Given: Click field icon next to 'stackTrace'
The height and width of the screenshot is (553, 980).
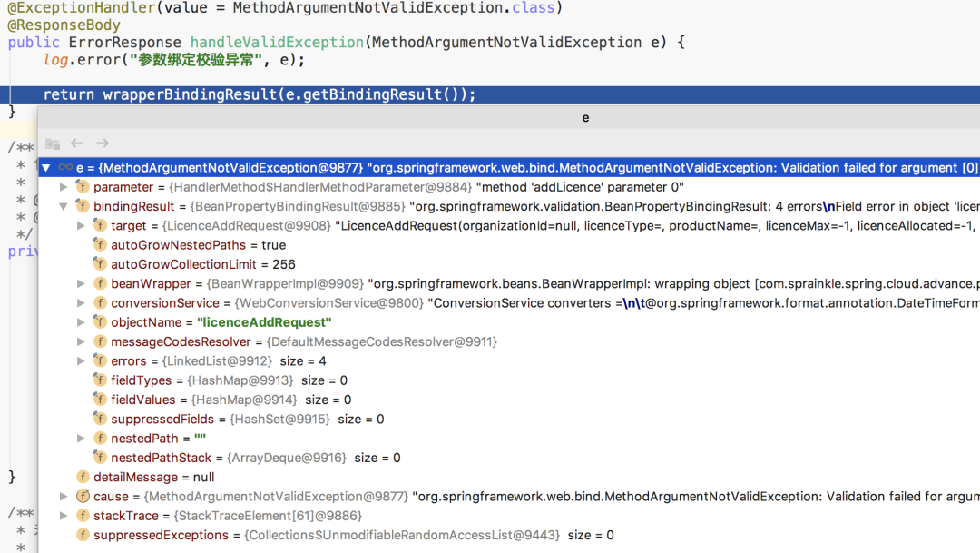Looking at the screenshot, I should click(x=83, y=516).
